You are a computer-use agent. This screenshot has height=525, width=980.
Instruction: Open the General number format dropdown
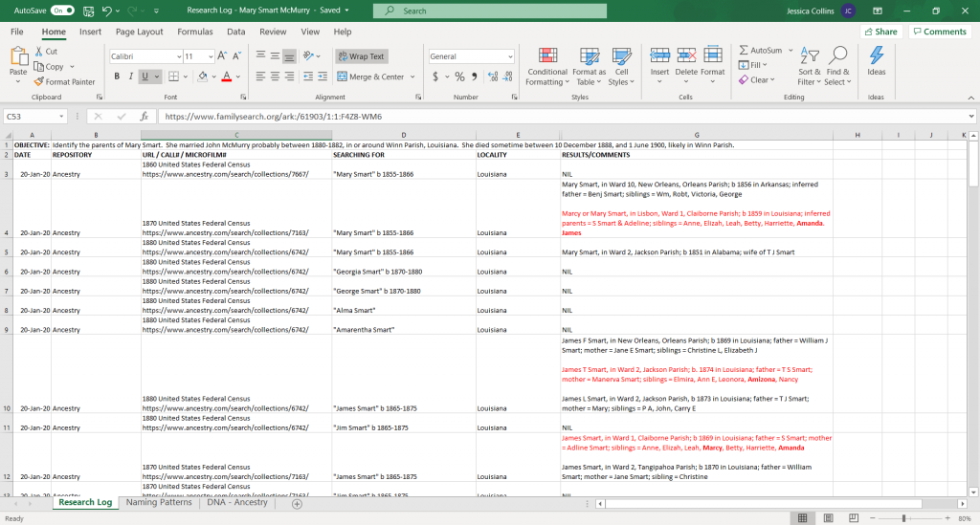click(x=510, y=56)
